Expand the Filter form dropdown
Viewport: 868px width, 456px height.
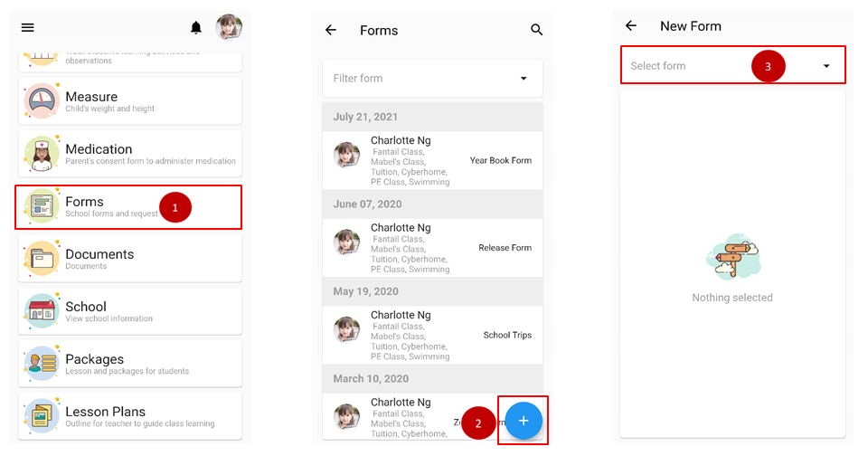pyautogui.click(x=432, y=79)
